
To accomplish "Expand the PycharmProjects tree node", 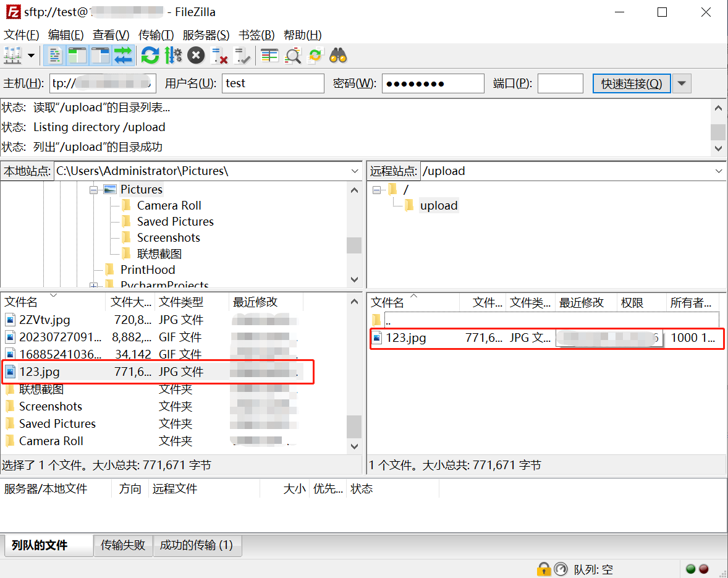I will coord(94,285).
